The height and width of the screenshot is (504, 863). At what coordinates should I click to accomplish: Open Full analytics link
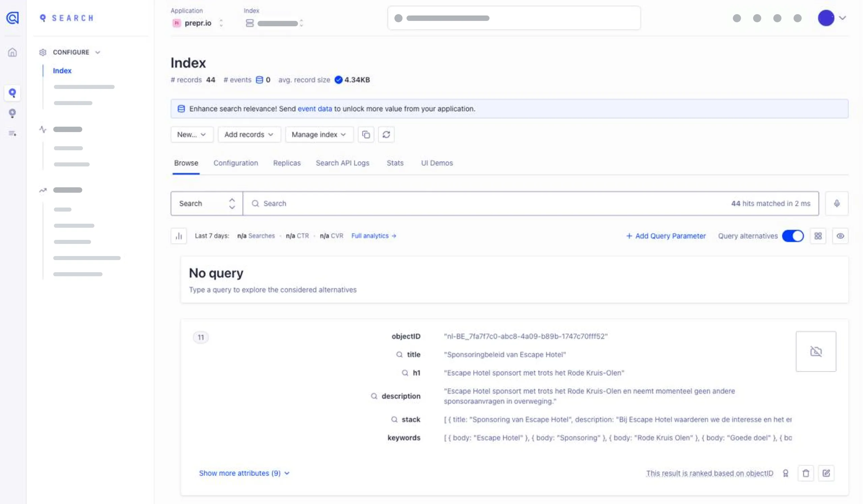click(x=374, y=236)
